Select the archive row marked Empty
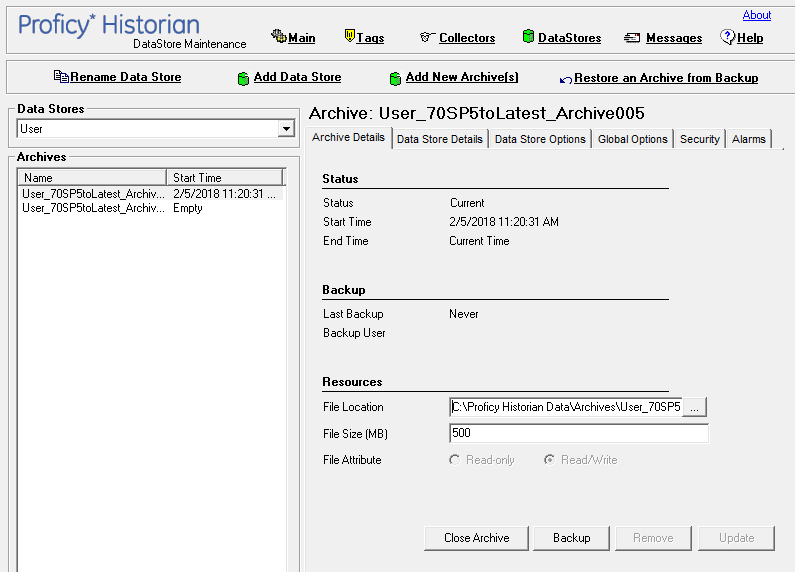The image size is (795, 572). pyautogui.click(x=151, y=208)
